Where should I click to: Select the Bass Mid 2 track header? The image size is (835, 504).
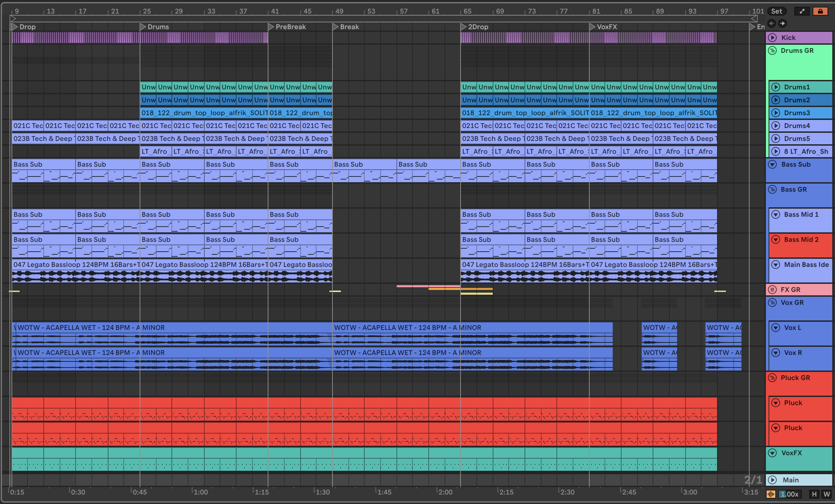pos(801,240)
